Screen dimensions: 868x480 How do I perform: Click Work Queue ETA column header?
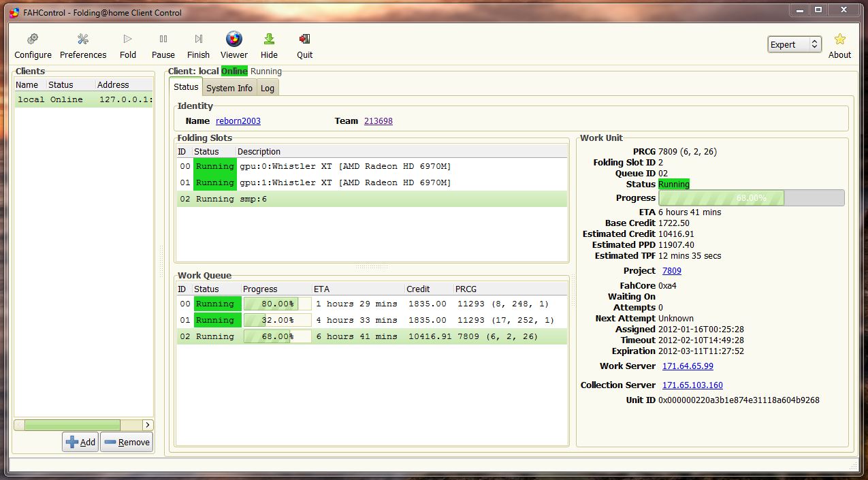(x=358, y=289)
